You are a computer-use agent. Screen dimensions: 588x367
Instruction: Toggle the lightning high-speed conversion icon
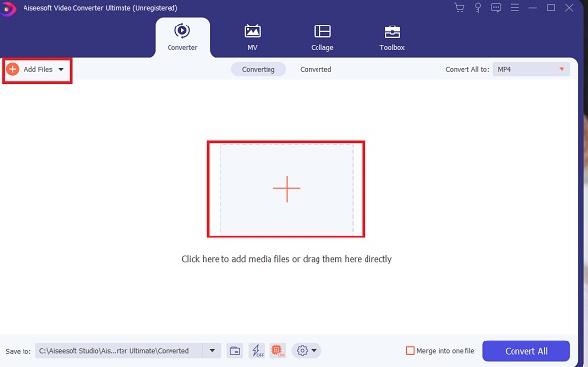click(x=257, y=351)
